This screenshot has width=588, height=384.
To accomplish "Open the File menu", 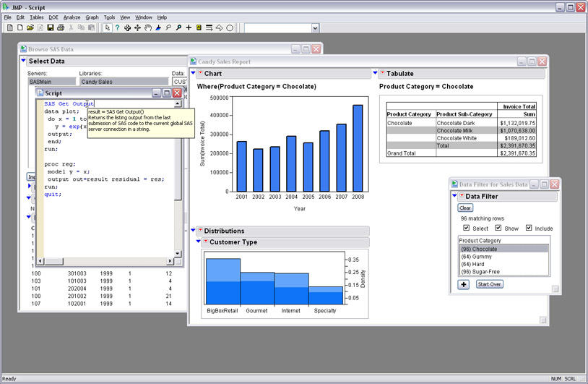I will point(7,17).
